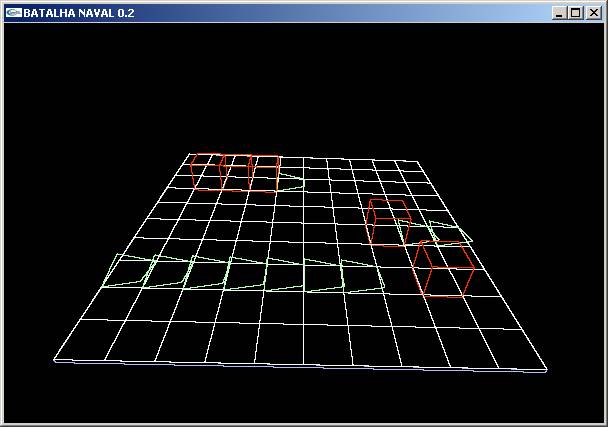Click the application icon in the title bar

14,13
